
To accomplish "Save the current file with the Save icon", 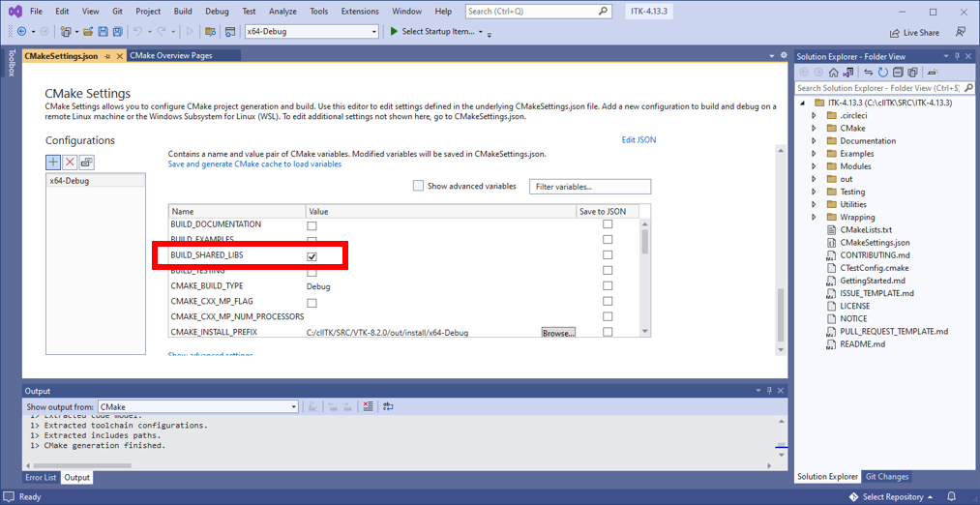I will click(x=103, y=31).
